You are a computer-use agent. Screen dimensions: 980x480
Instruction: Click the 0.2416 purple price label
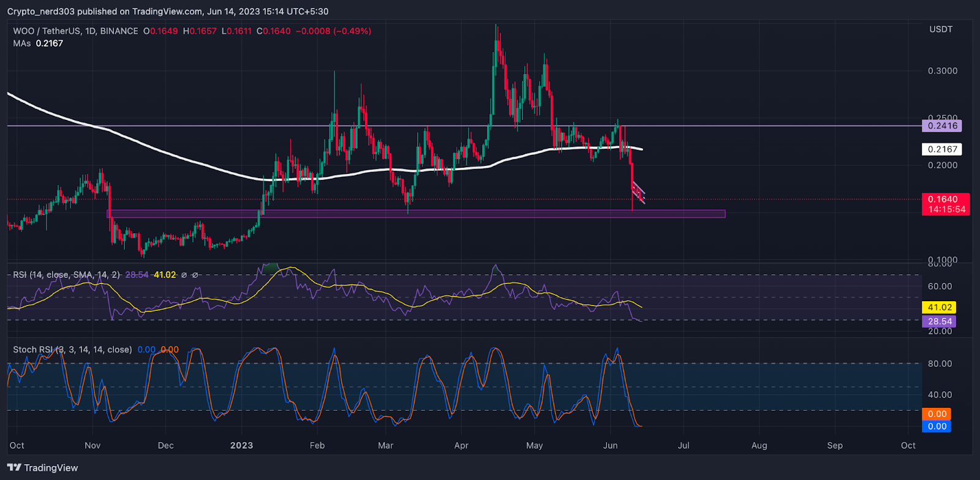(x=942, y=126)
